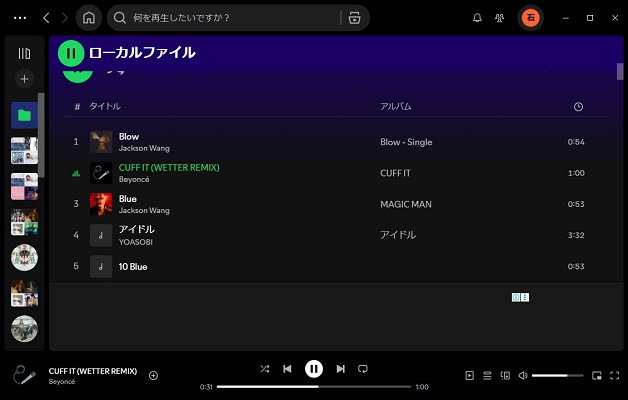Select the track Blow by Jackson Wang

coord(336,142)
